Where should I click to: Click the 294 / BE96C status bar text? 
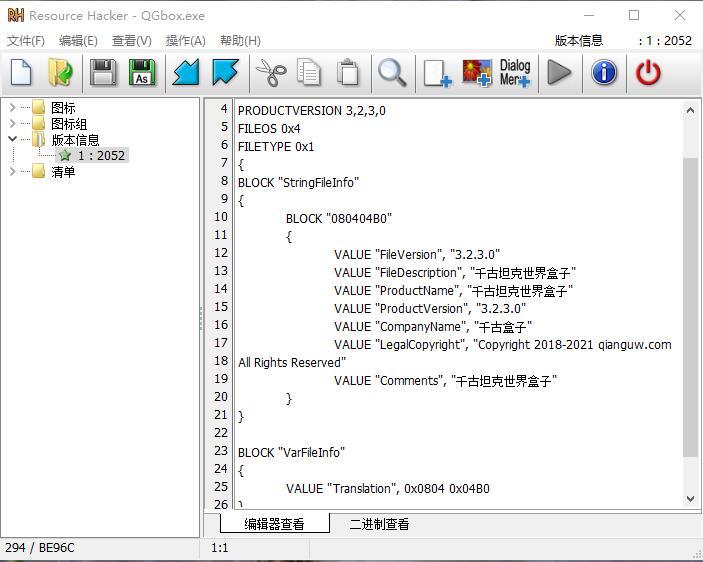40,547
